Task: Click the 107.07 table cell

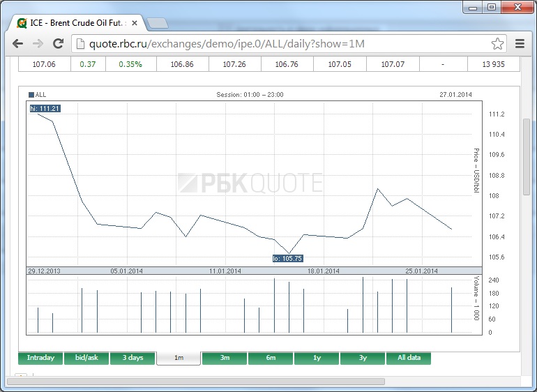Action: point(393,64)
